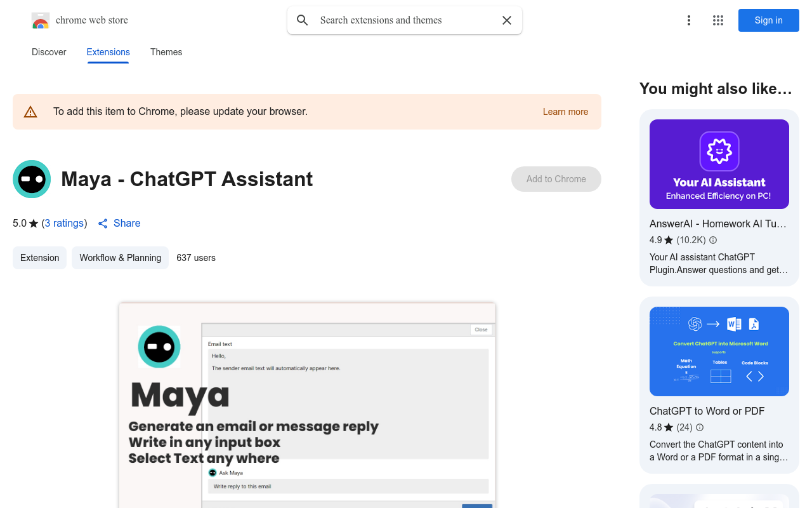812x508 pixels.
Task: Switch to the Extensions tab
Action: click(x=108, y=52)
